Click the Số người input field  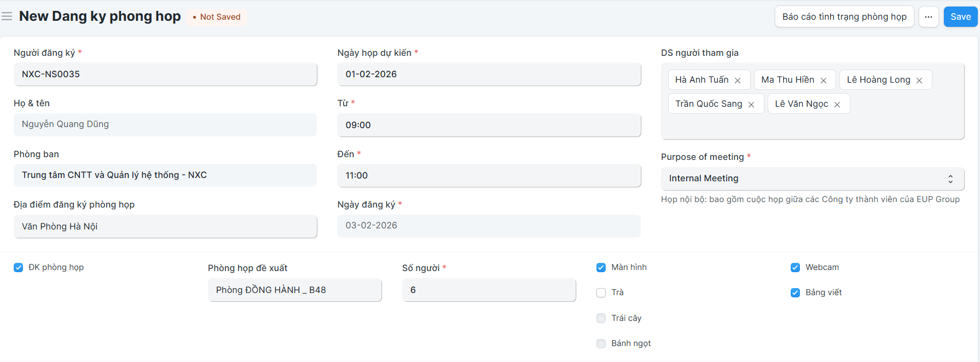(x=489, y=290)
